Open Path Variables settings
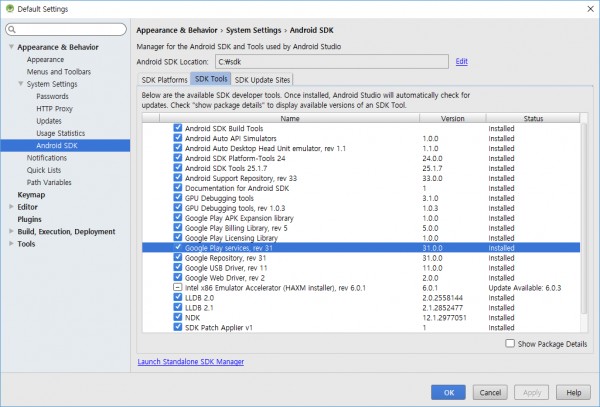Image resolution: width=600 pixels, height=407 pixels. pyautogui.click(x=49, y=182)
